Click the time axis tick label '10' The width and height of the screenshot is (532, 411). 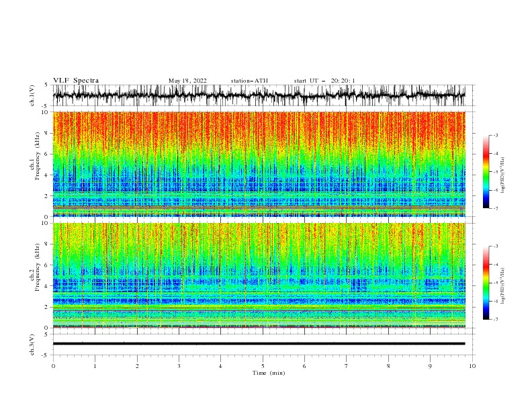pos(472,366)
